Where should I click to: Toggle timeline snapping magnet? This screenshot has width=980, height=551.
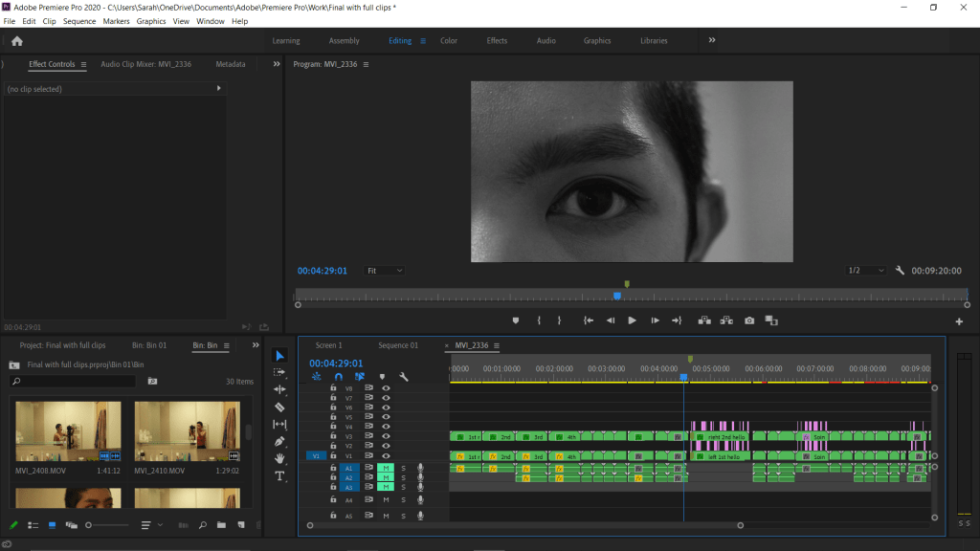[x=338, y=377]
